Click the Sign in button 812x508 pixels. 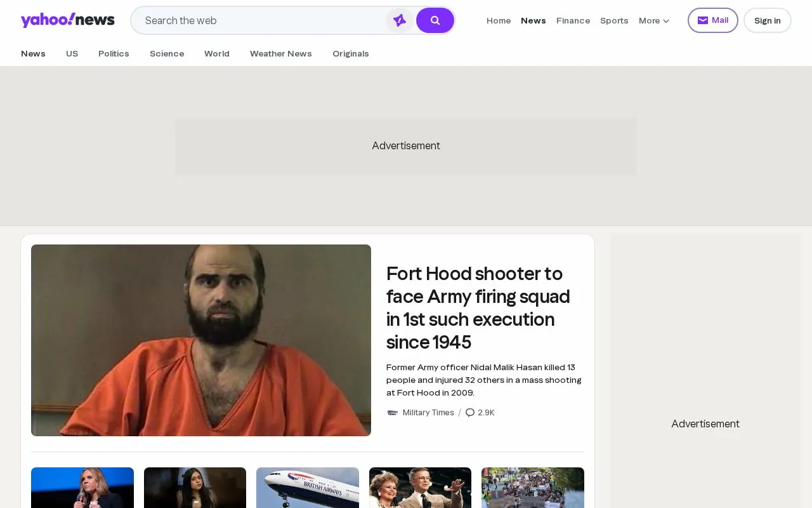pos(767,20)
